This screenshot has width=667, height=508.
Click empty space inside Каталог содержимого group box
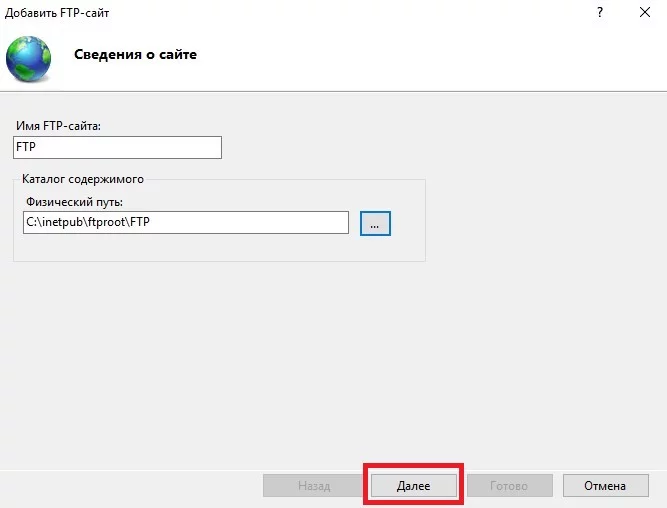219,248
